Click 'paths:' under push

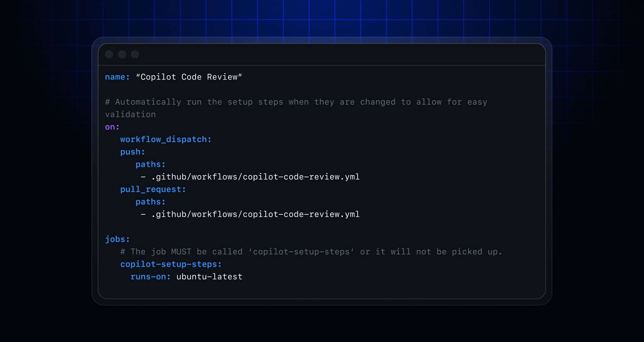coord(150,164)
